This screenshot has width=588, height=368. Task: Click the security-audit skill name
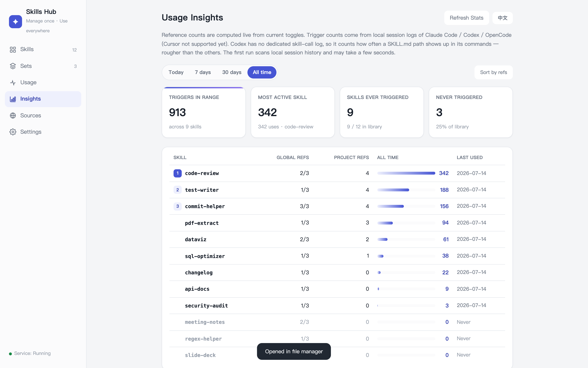coord(206,305)
